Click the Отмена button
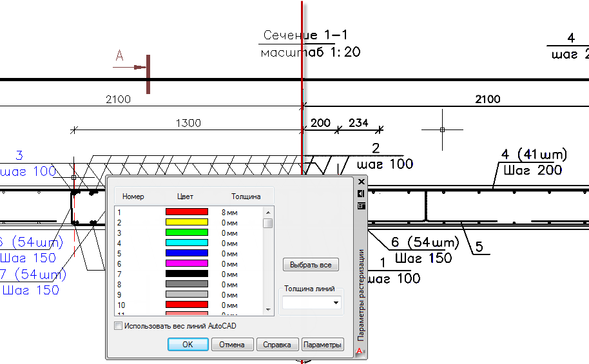589x364 pixels. pyautogui.click(x=232, y=345)
